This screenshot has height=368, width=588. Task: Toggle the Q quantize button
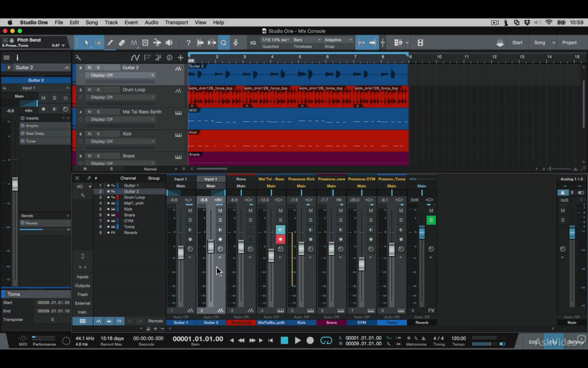(x=223, y=43)
